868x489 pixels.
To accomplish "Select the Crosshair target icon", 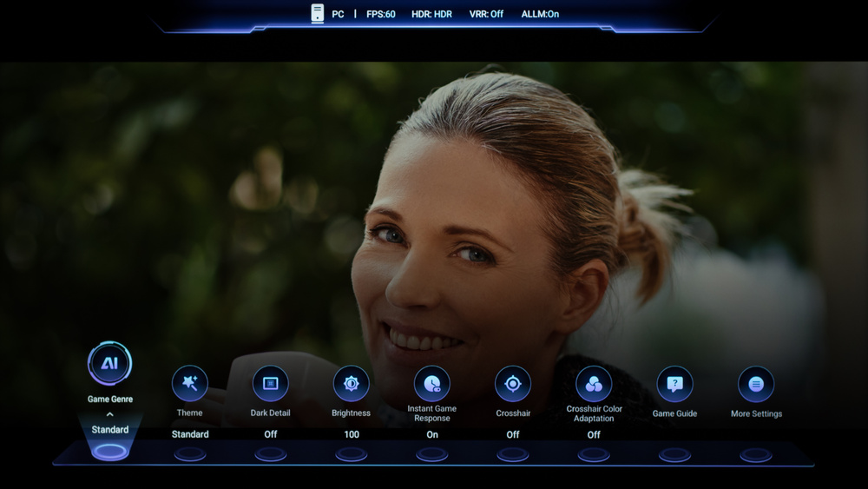I will click(513, 383).
